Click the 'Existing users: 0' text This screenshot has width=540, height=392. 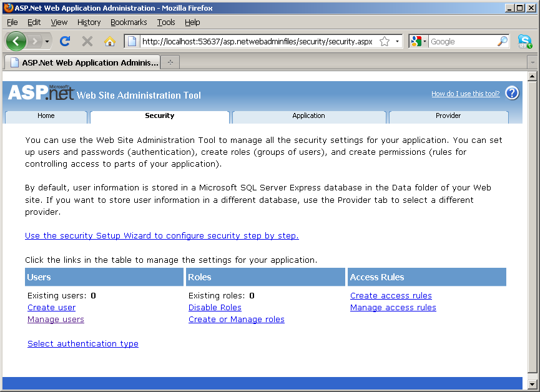point(62,296)
